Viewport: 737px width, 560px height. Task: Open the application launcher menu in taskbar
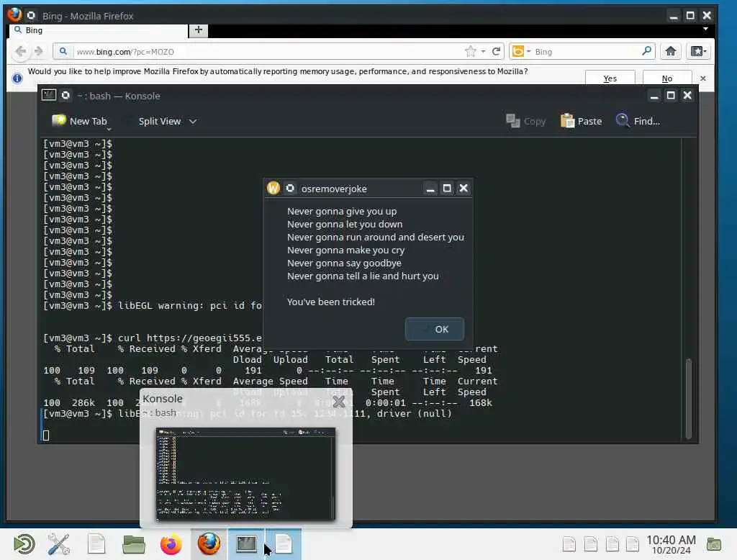tap(24, 544)
